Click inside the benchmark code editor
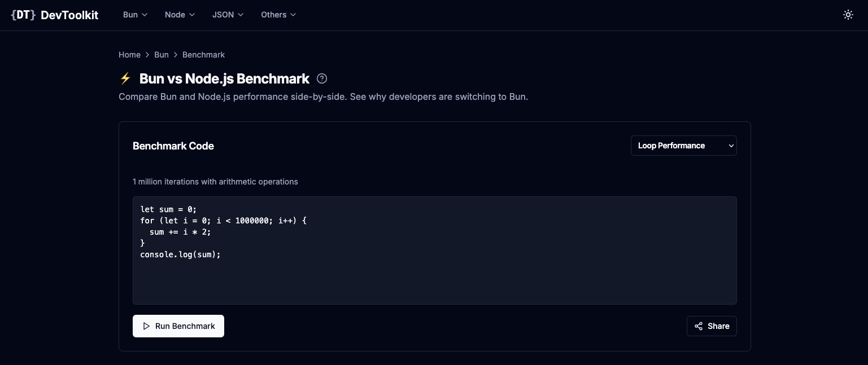This screenshot has width=868, height=365. click(x=434, y=250)
